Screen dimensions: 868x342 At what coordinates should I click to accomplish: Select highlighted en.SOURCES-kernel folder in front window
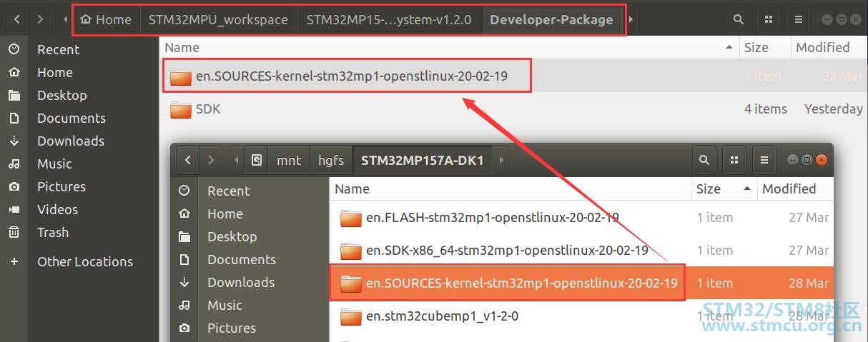[x=581, y=283]
